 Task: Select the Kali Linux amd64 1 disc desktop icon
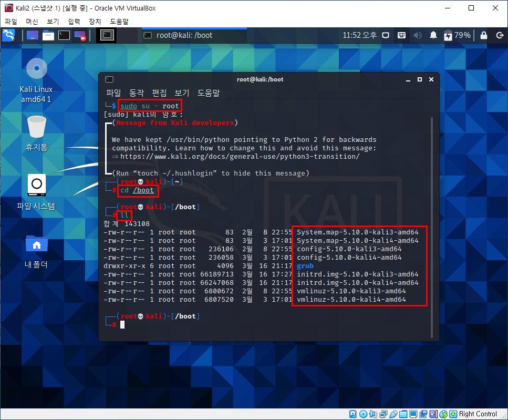36,81
